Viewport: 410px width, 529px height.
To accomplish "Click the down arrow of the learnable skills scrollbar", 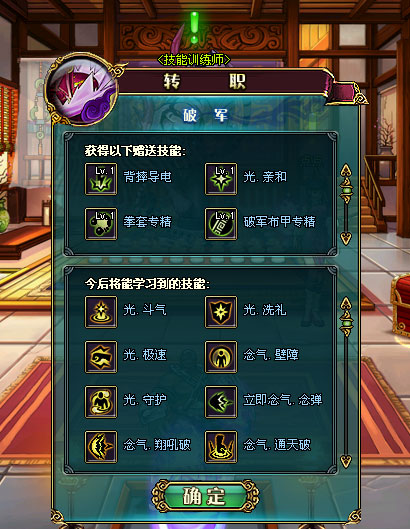I will click(x=346, y=461).
